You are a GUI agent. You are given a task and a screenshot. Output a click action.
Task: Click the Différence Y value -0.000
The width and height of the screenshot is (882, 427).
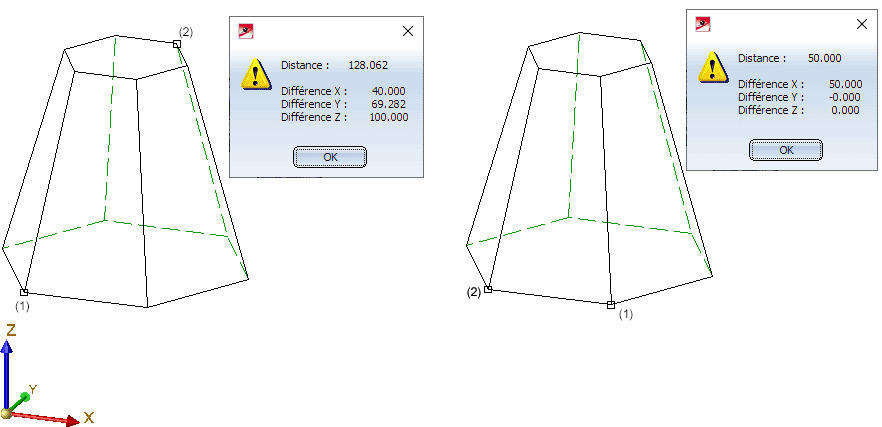[x=845, y=97]
